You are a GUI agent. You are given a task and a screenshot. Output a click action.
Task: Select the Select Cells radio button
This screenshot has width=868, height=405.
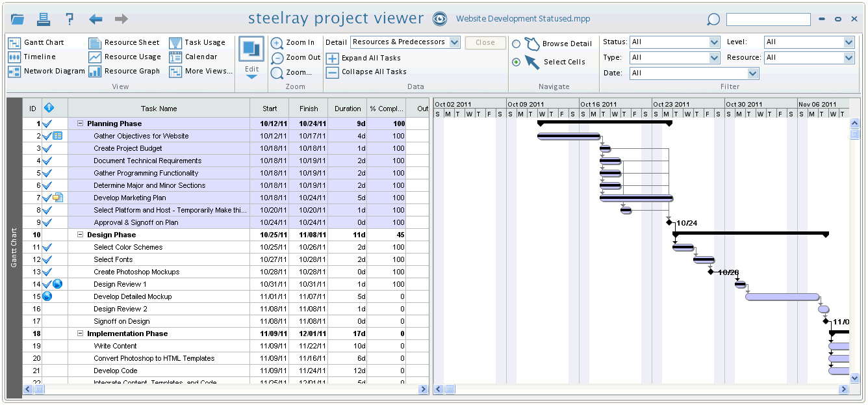tap(516, 62)
